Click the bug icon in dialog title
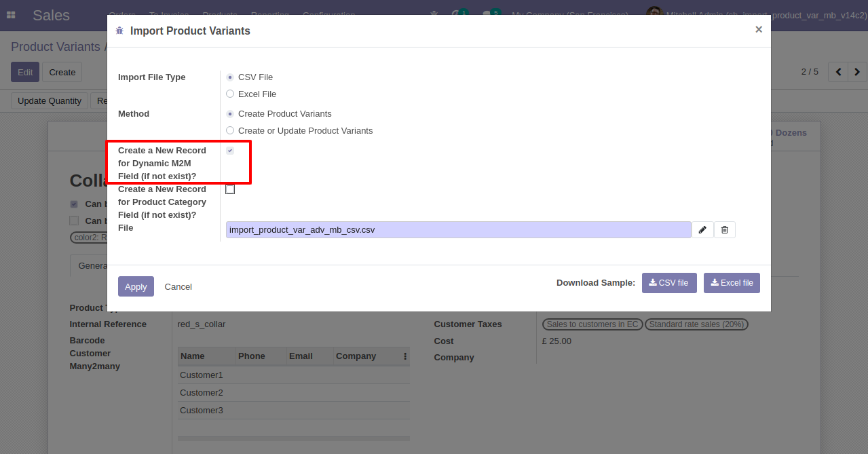Viewport: 868px width, 454px height. point(120,31)
